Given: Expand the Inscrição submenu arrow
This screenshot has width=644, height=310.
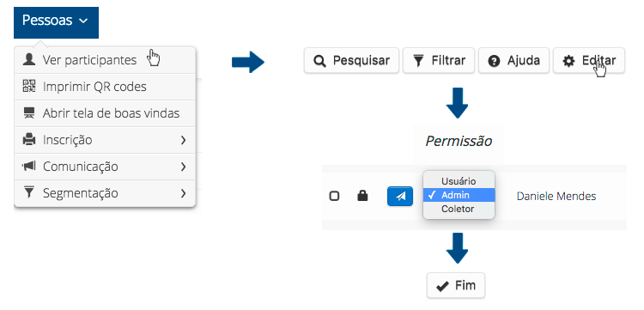Looking at the screenshot, I should tap(183, 140).
